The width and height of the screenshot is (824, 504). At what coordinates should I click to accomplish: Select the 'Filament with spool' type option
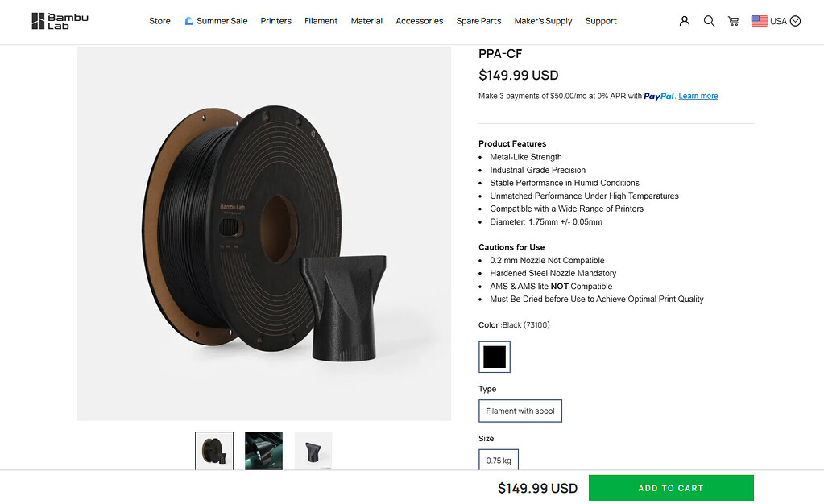[520, 411]
